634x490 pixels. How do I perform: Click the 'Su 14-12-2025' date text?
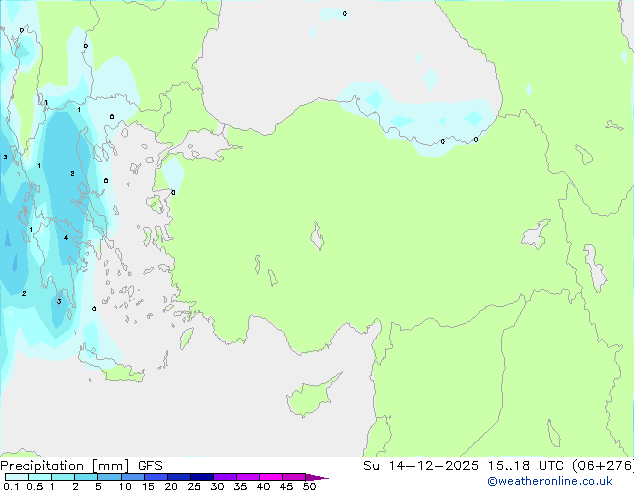tap(421, 466)
